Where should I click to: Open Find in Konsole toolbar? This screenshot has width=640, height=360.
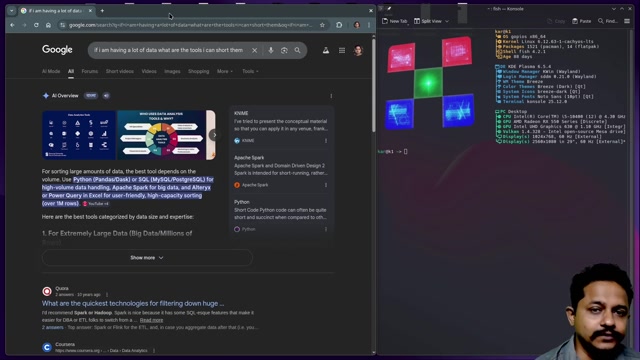[x=608, y=21]
